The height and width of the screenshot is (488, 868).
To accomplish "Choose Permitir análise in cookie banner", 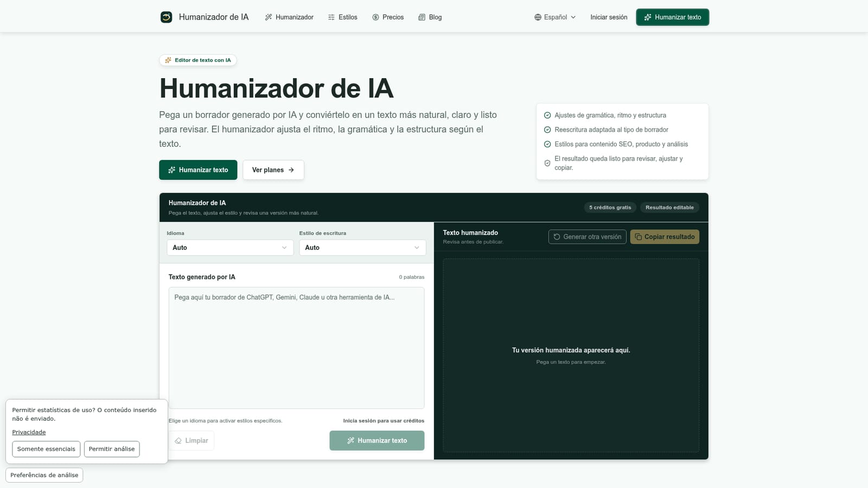I will (x=112, y=449).
